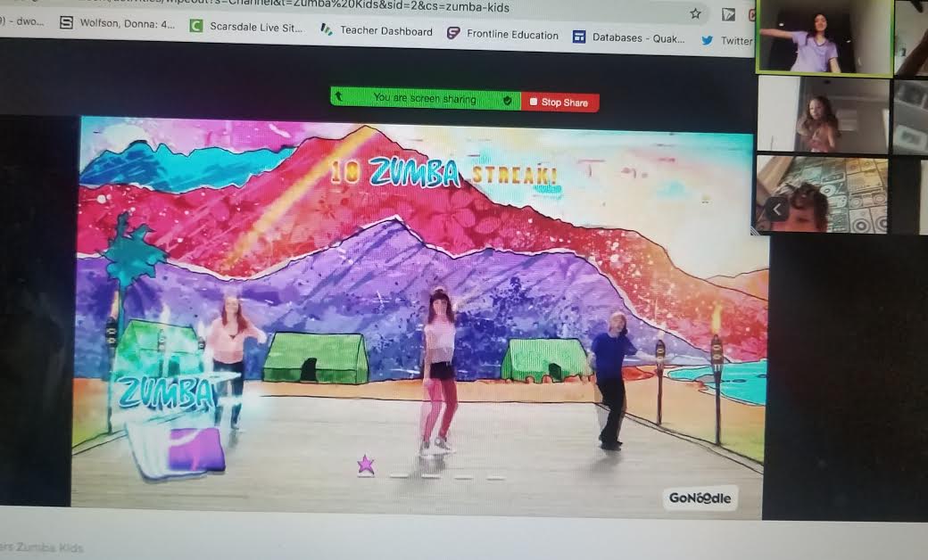This screenshot has width=928, height=560.
Task: Click the pink star progress marker
Action: pyautogui.click(x=366, y=465)
